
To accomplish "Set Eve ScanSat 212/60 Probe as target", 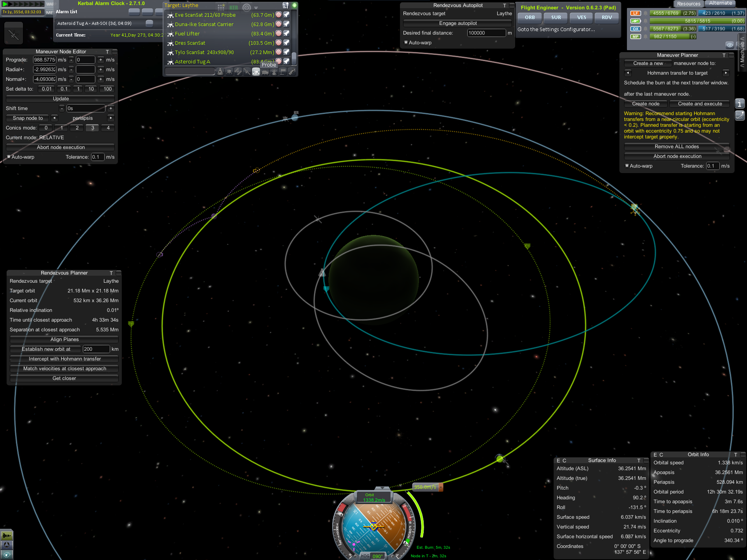I will (279, 15).
